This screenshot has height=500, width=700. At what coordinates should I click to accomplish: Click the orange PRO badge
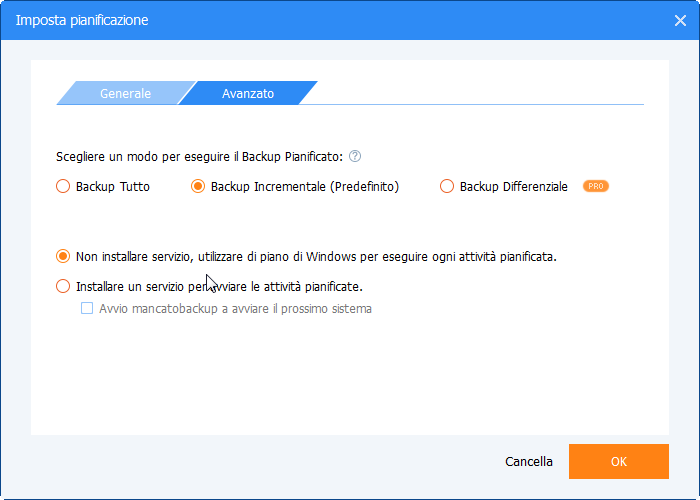596,186
